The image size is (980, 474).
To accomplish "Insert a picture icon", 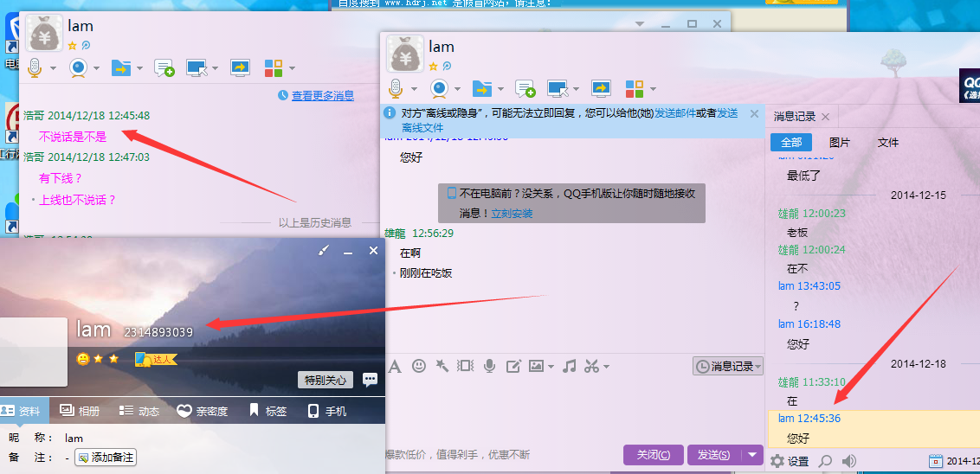I will point(536,366).
